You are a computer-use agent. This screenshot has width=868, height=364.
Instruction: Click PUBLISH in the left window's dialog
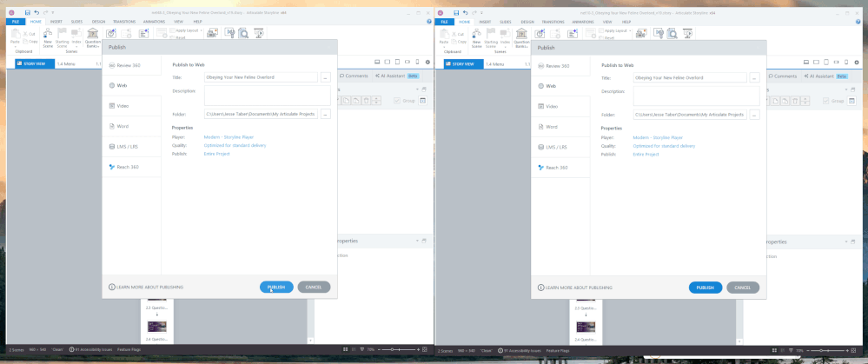[276, 287]
